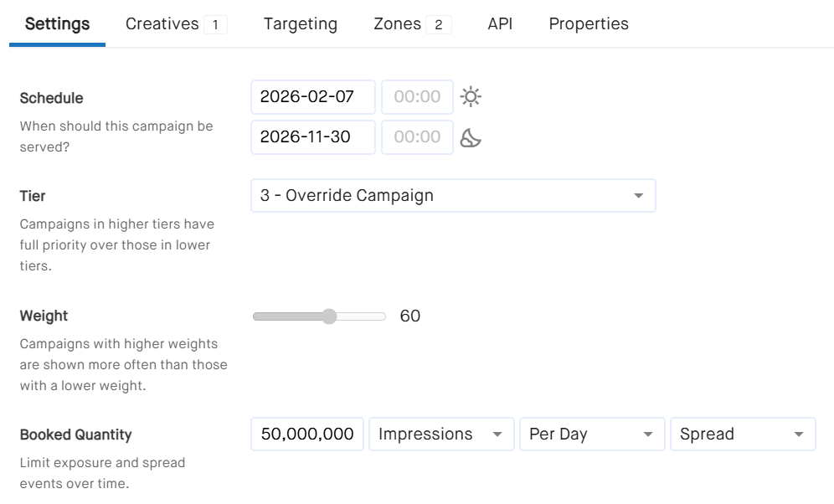Click the end date field 2026-11-30

313,137
